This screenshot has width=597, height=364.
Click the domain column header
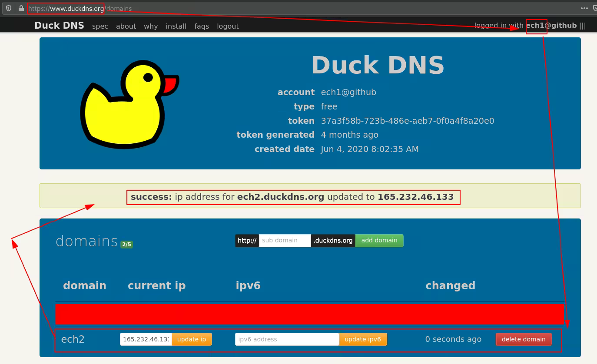tap(85, 285)
